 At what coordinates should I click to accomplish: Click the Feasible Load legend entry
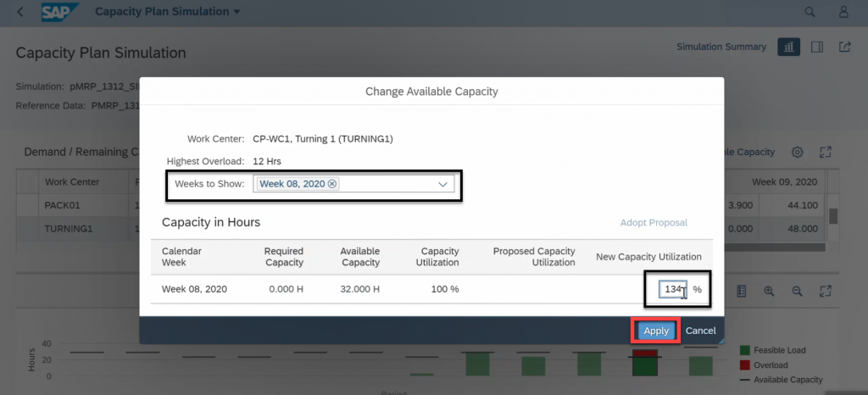click(x=773, y=350)
